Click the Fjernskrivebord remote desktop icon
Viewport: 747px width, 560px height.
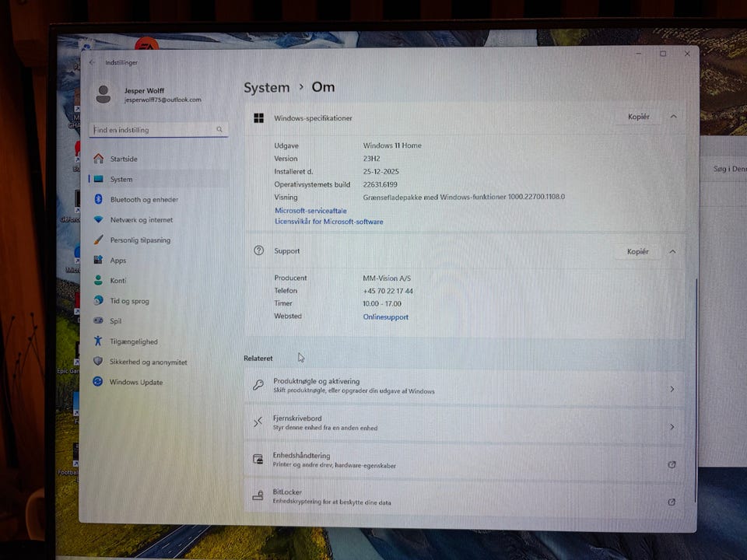258,422
